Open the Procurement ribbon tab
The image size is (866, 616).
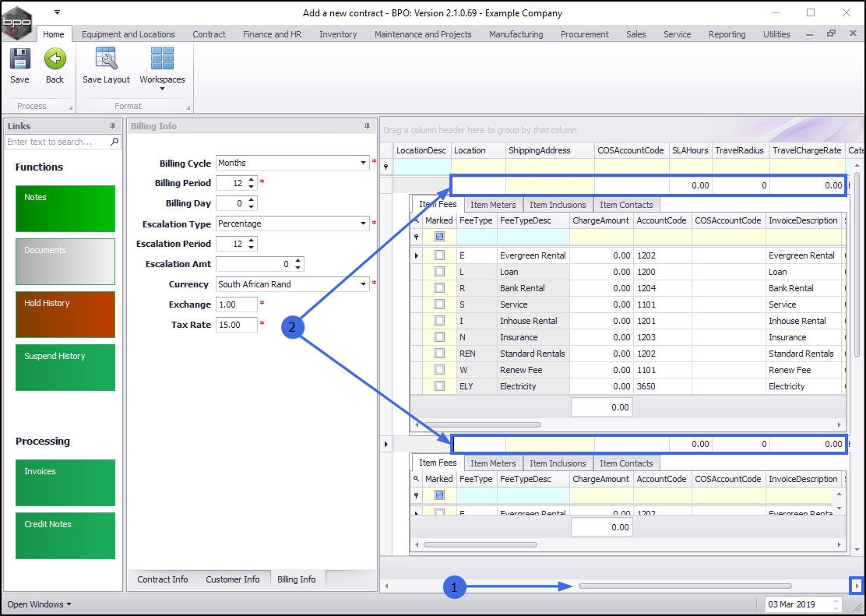tap(584, 34)
